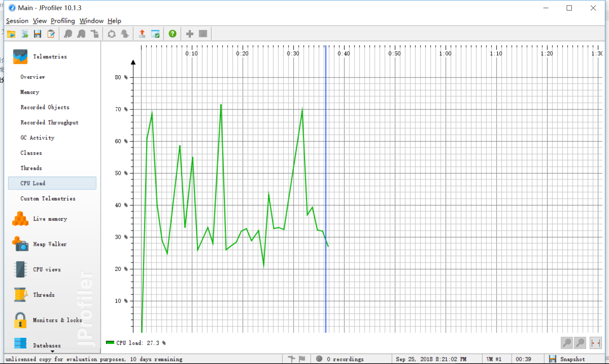Click the Start Recordings toolbar icon
609x364 pixels.
[68, 34]
